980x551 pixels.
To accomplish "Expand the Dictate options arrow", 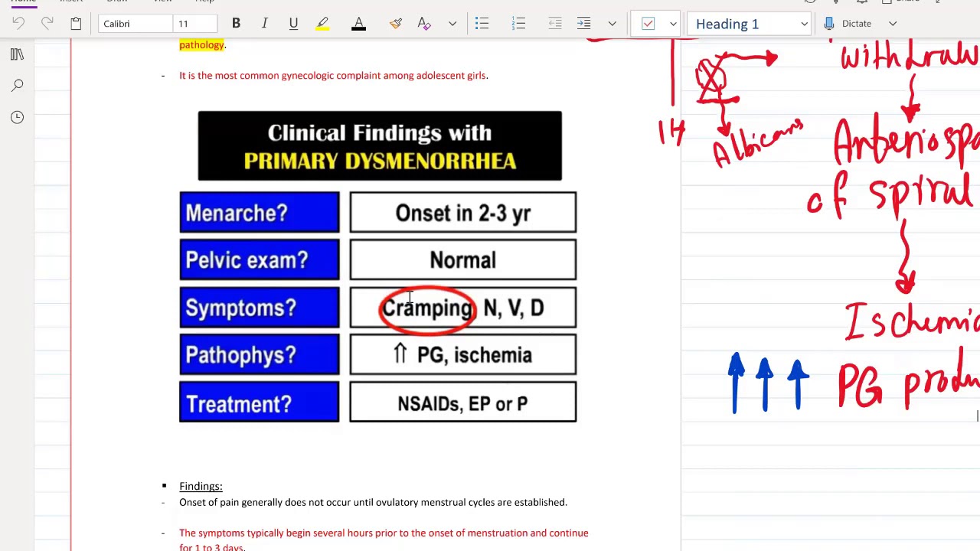I will (893, 24).
